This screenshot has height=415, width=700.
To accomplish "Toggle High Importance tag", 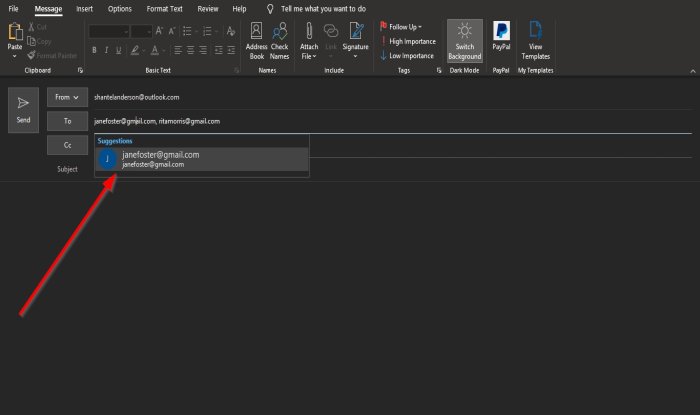I will tap(408, 41).
